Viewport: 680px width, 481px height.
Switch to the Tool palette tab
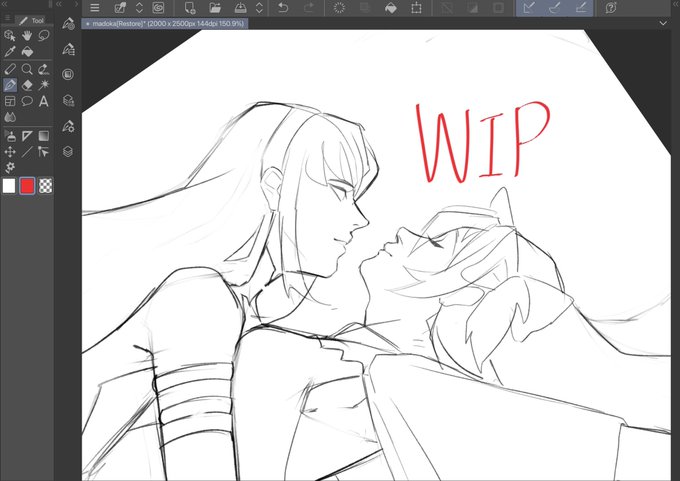click(x=32, y=20)
